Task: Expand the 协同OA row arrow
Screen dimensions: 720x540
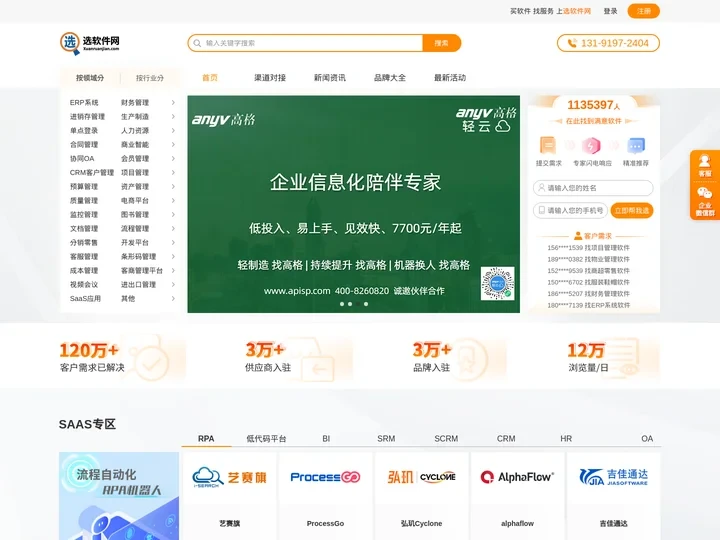Action: click(x=173, y=158)
